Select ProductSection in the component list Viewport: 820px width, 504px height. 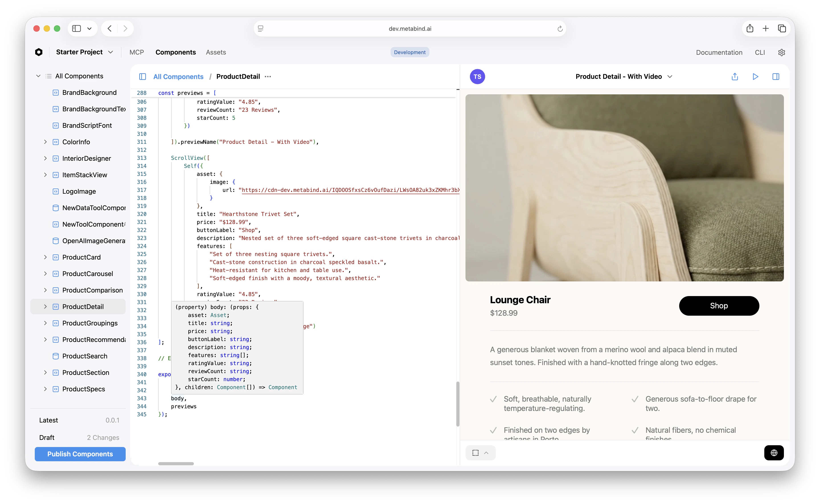tap(78, 373)
